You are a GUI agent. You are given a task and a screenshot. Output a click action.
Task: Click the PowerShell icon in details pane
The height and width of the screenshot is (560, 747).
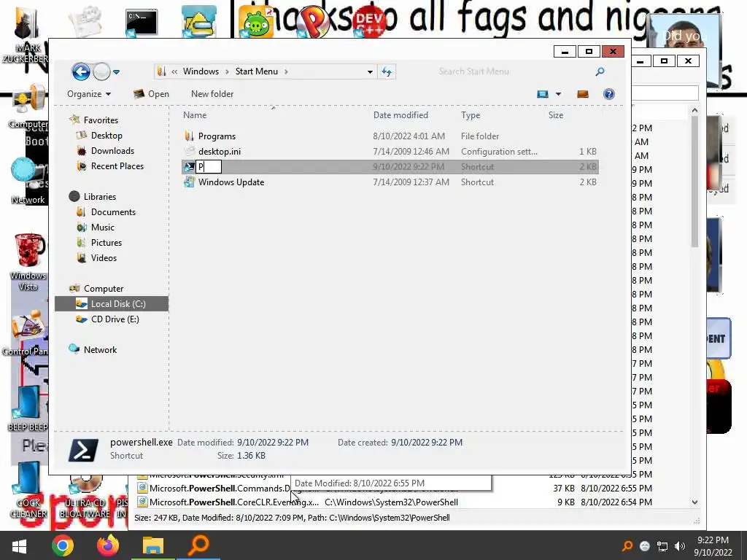click(x=83, y=449)
